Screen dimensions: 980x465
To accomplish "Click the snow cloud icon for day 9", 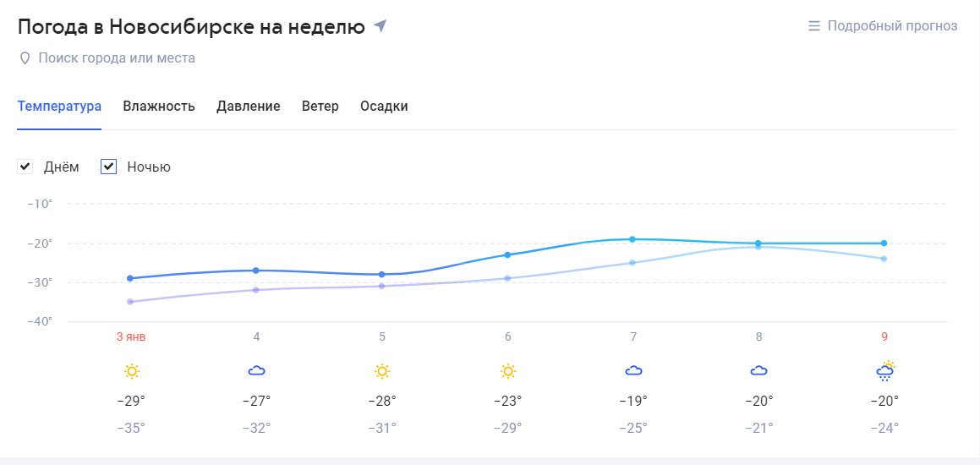I will point(885,371).
